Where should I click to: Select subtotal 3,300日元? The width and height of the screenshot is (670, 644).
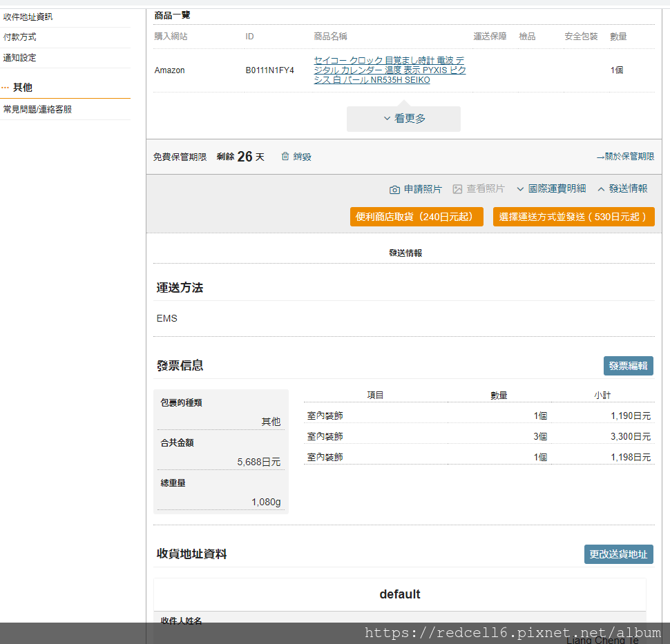click(x=631, y=436)
